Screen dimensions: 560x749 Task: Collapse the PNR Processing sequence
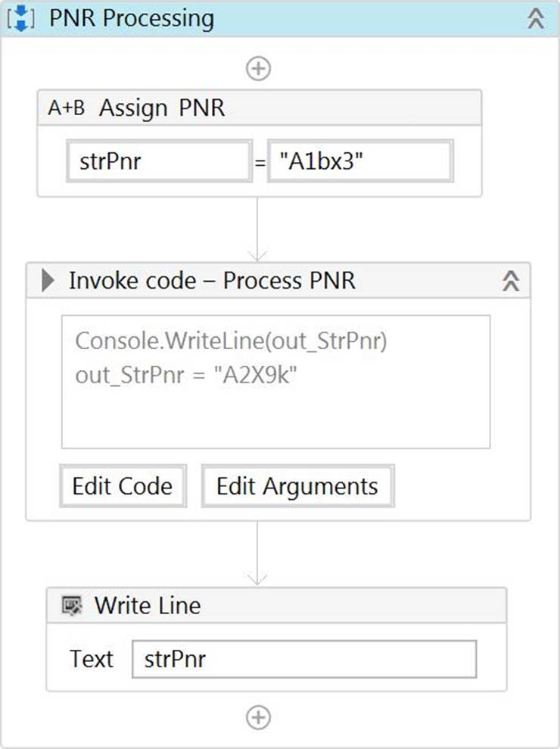[x=536, y=20]
